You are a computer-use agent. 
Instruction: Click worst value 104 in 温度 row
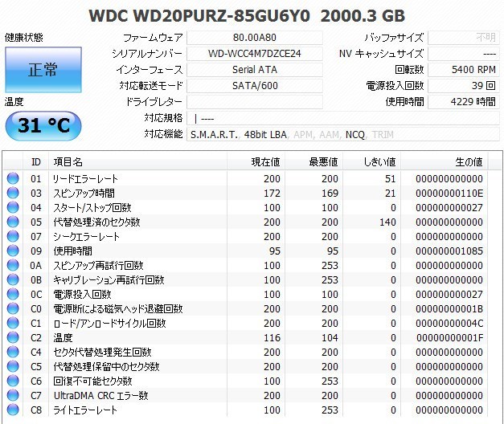[330, 337]
